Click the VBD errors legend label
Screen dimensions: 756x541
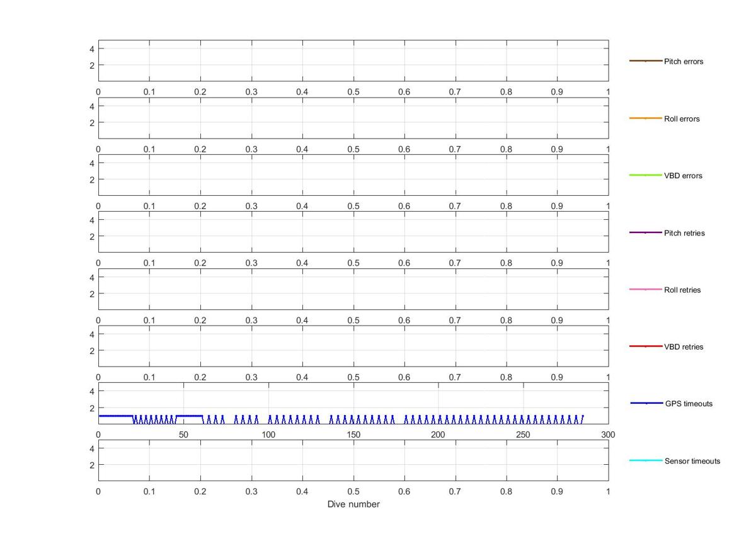(x=683, y=176)
